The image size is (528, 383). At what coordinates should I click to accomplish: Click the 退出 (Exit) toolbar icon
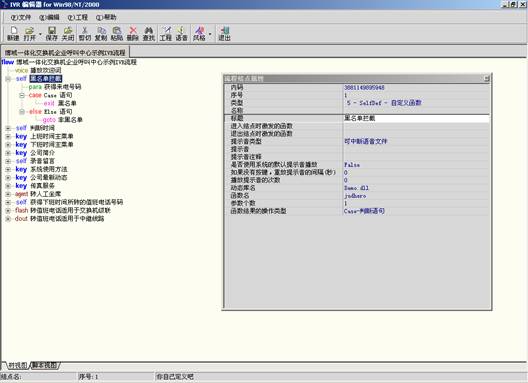click(224, 34)
